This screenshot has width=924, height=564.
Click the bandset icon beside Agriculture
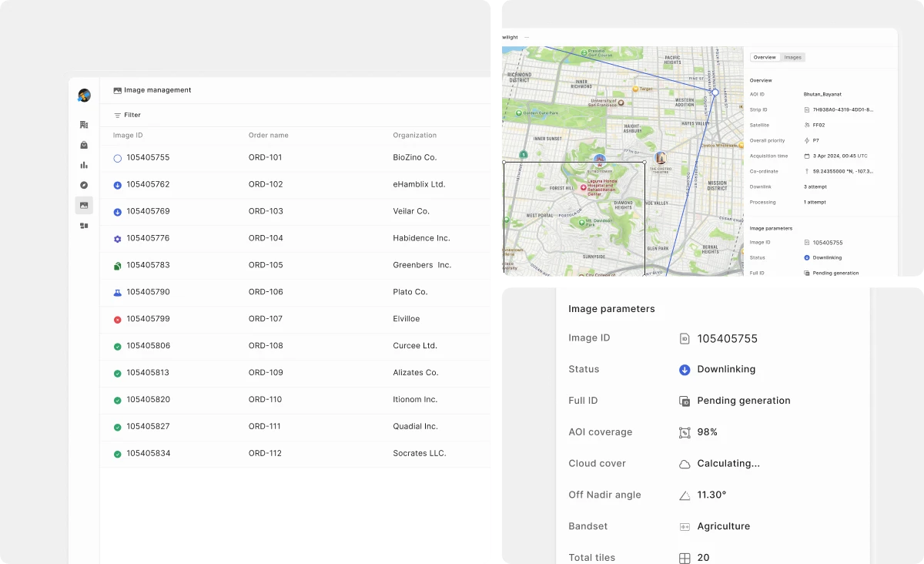click(x=685, y=527)
